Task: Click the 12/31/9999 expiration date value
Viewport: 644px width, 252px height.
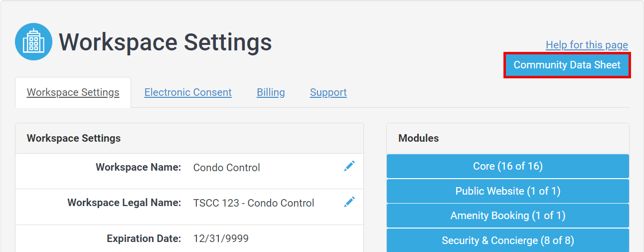Action: [221, 239]
